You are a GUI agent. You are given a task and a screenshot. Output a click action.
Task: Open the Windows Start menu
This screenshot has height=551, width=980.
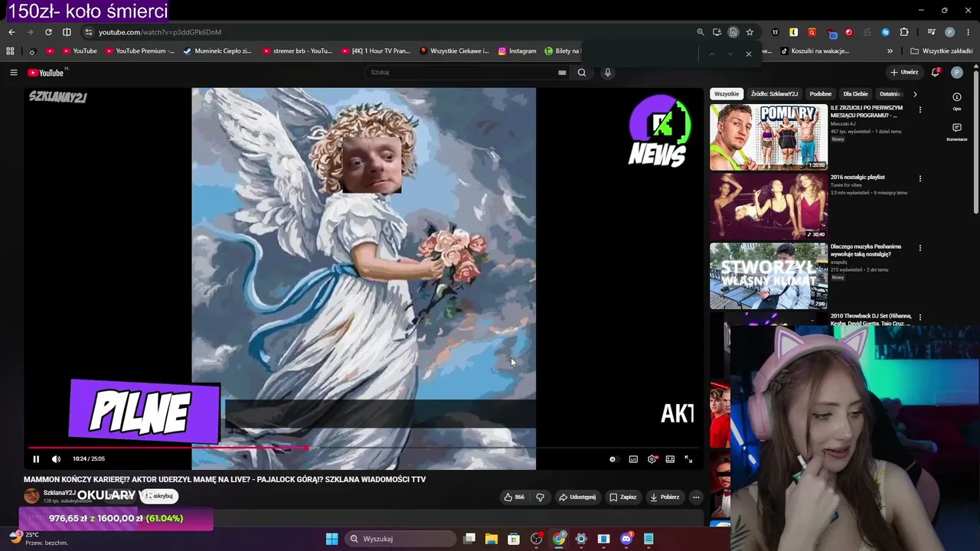332,539
